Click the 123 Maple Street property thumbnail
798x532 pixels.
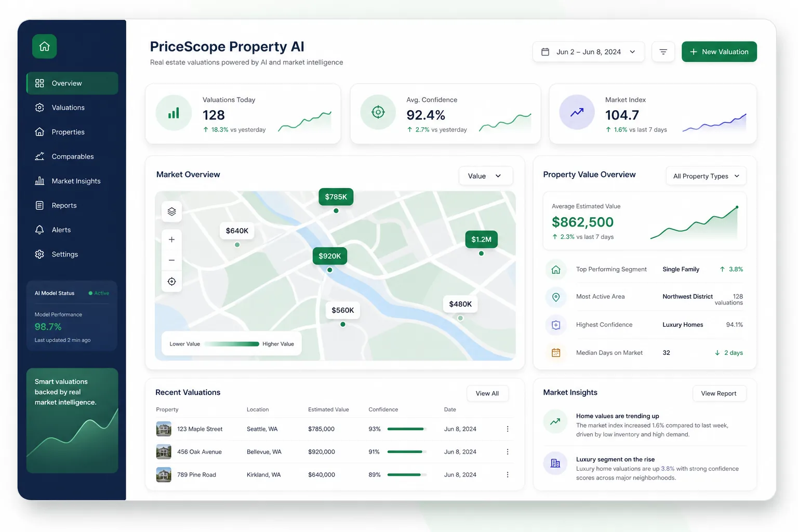pos(164,429)
